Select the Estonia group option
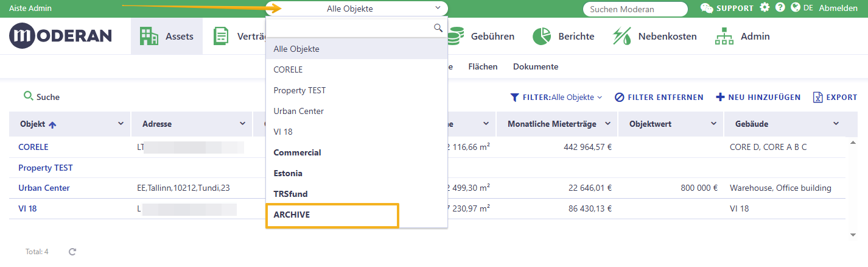868x267 pixels. (357, 173)
